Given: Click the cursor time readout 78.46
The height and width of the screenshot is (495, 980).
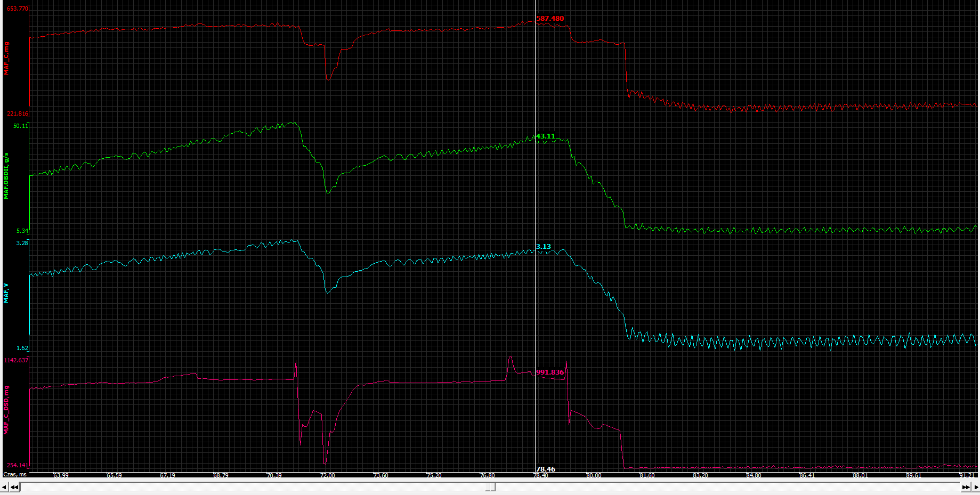Looking at the screenshot, I should coord(546,469).
